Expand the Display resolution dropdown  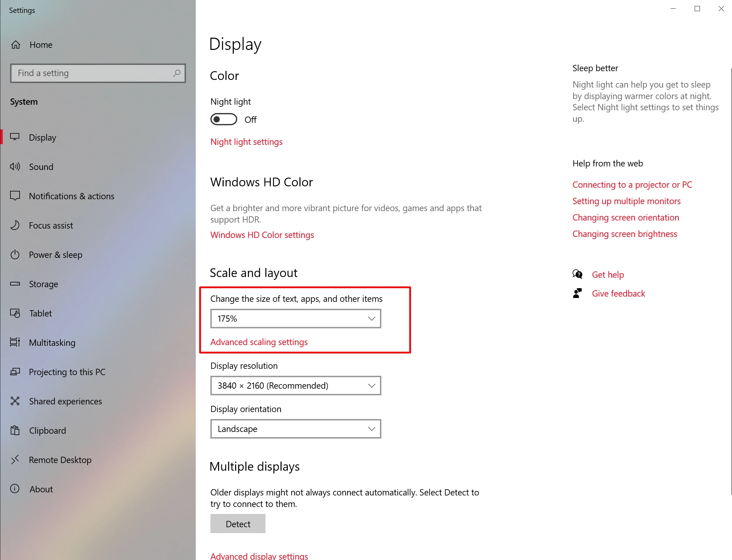pos(296,386)
